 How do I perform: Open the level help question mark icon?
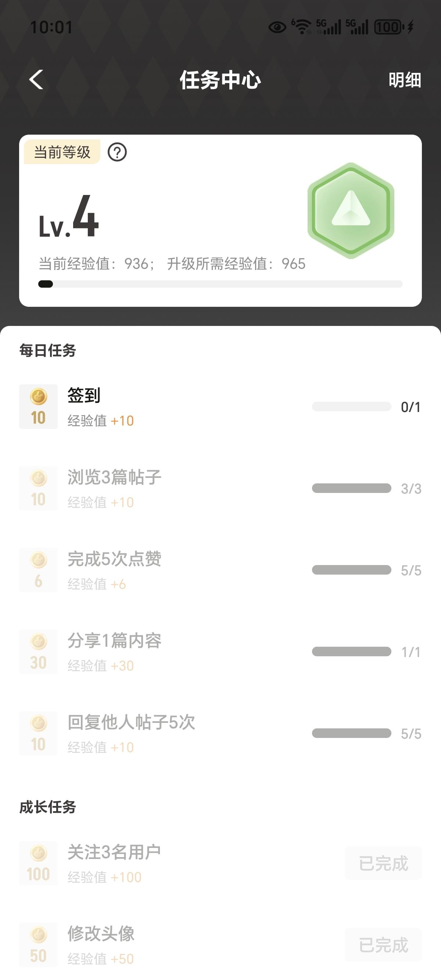tap(117, 152)
